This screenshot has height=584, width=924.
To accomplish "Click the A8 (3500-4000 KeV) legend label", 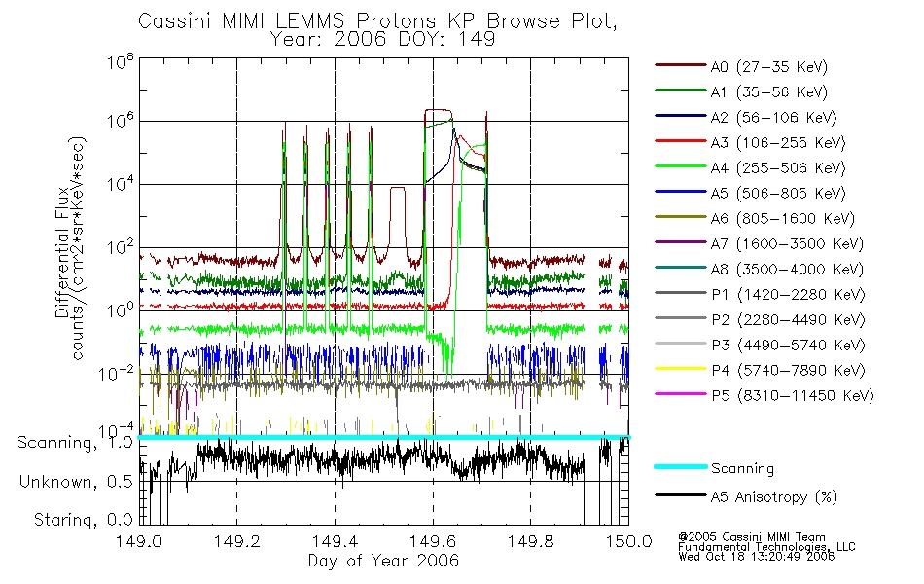I will pyautogui.click(x=787, y=270).
